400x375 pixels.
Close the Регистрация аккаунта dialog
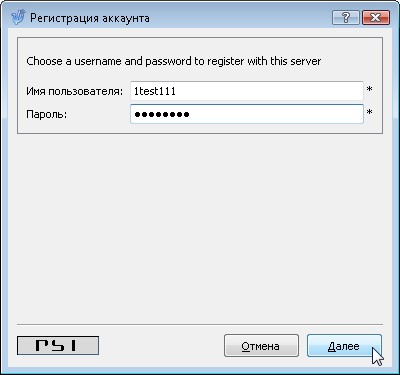click(x=376, y=17)
